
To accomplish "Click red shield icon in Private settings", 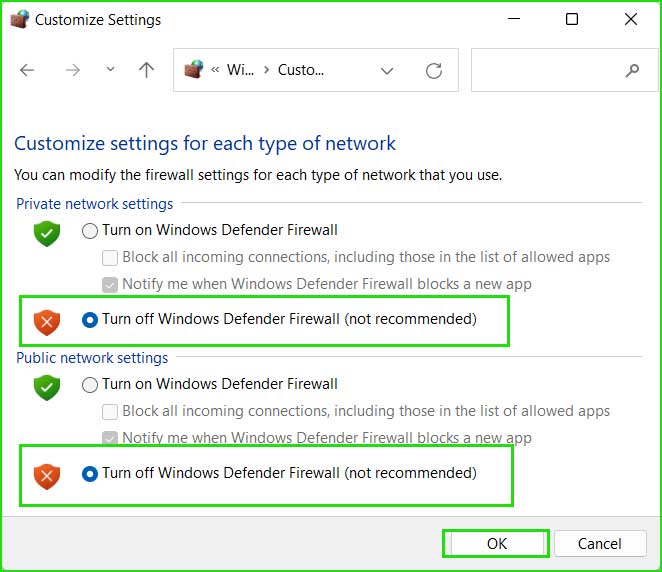I will [47, 323].
